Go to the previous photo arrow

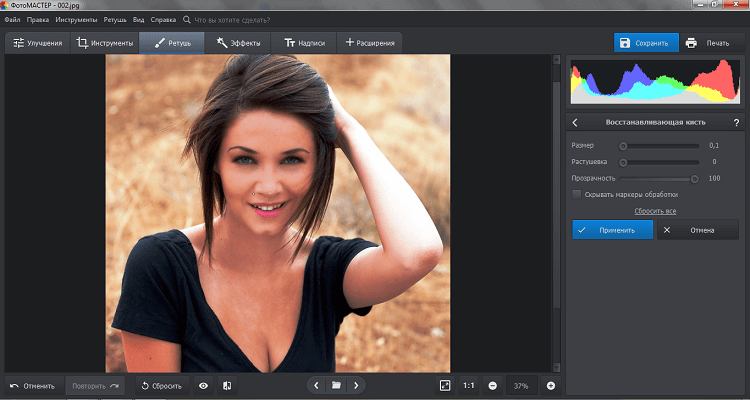317,385
